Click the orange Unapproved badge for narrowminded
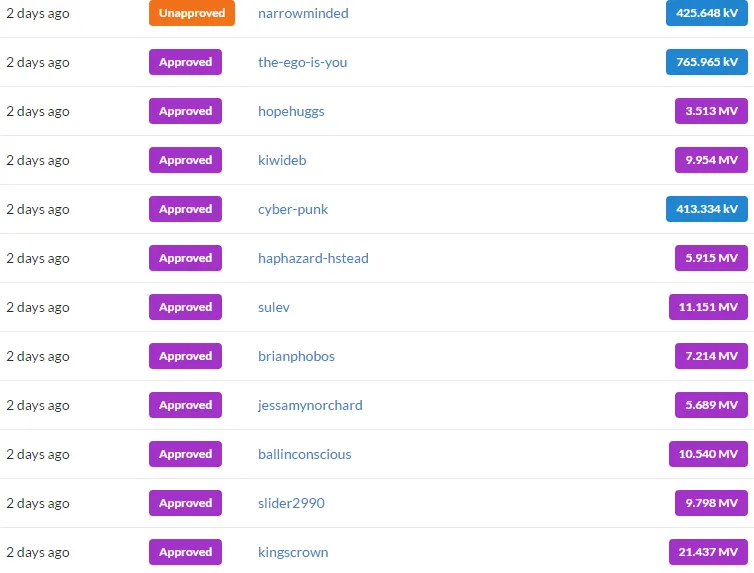The height and width of the screenshot is (573, 754). pos(191,13)
